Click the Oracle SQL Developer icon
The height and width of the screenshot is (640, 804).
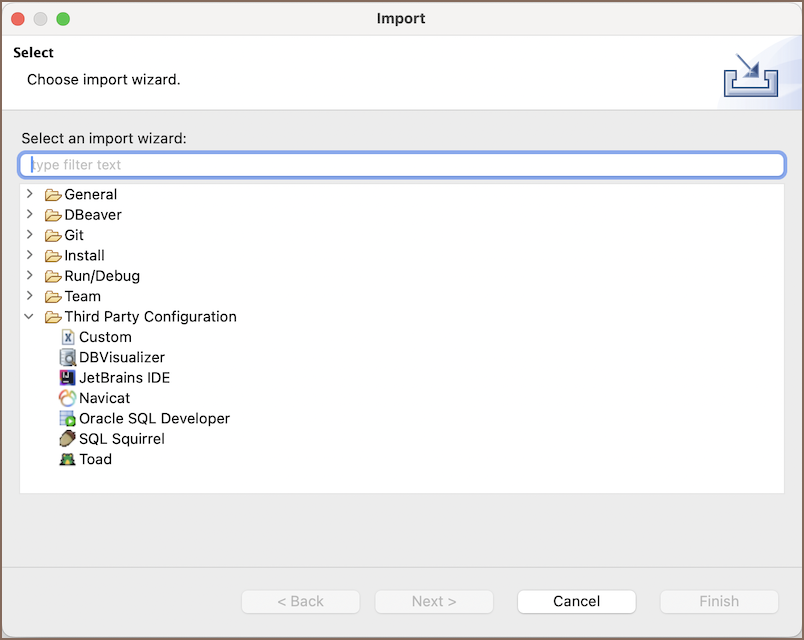point(68,419)
